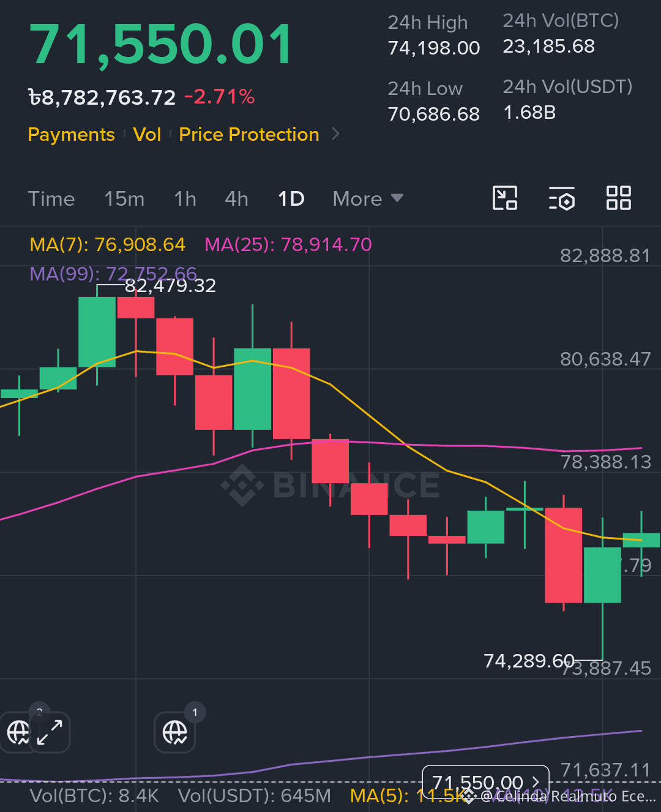This screenshot has height=812, width=661.
Task: Tap the Vol(USDT): 645M label
Action: (254, 795)
